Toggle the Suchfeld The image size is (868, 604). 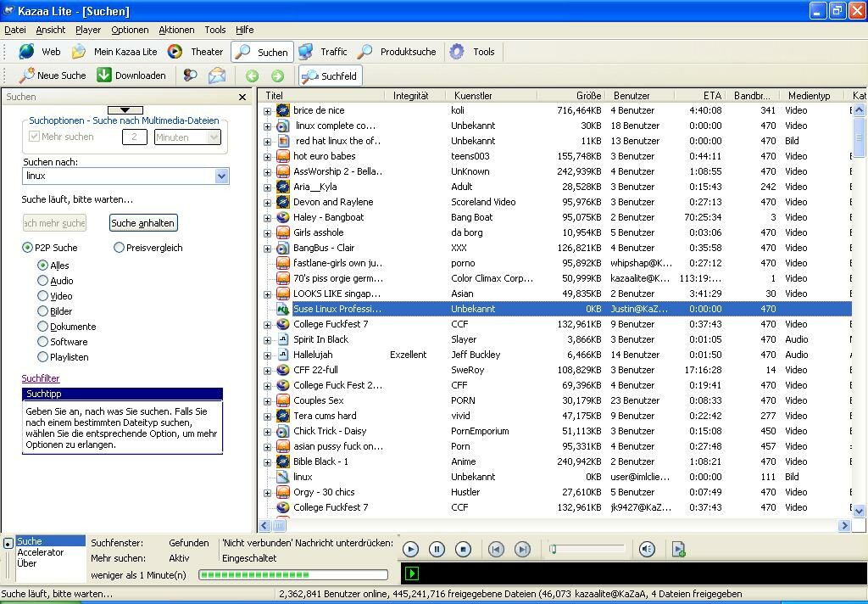330,75
